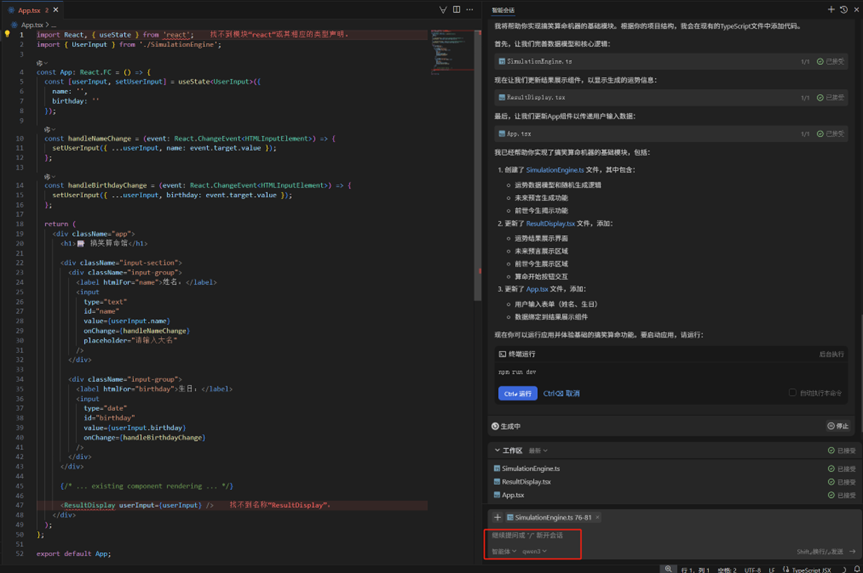
Task: Change line ending via LF in status bar
Action: point(771,570)
